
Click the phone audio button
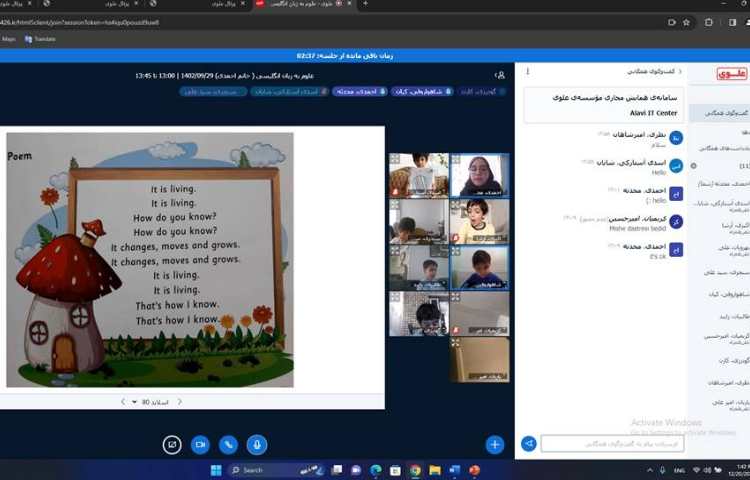[x=229, y=444]
